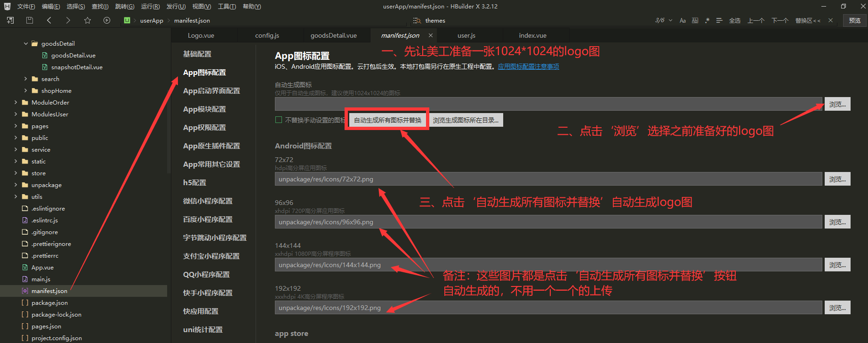Go back using the left arrow icon
Image resolution: width=868 pixels, height=343 pixels.
pos(49,20)
